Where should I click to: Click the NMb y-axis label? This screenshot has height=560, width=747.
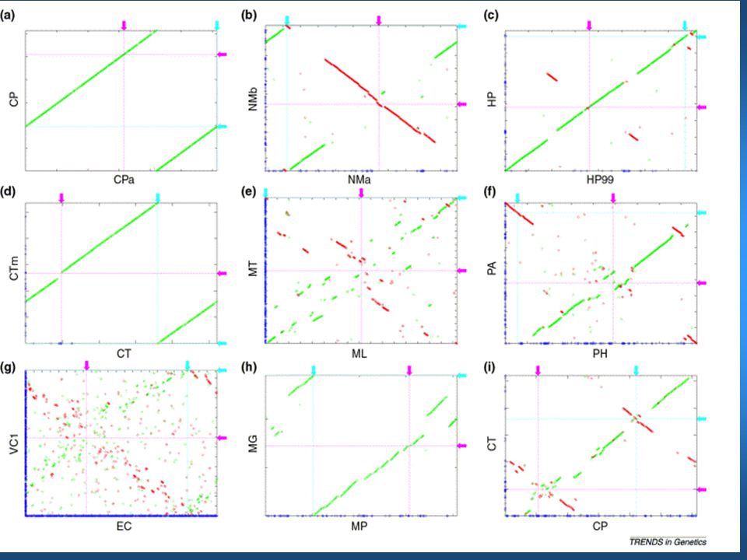pos(253,99)
